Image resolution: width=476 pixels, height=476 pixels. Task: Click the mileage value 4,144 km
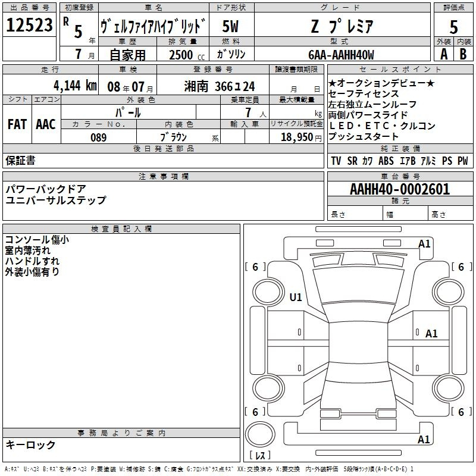coord(76,86)
